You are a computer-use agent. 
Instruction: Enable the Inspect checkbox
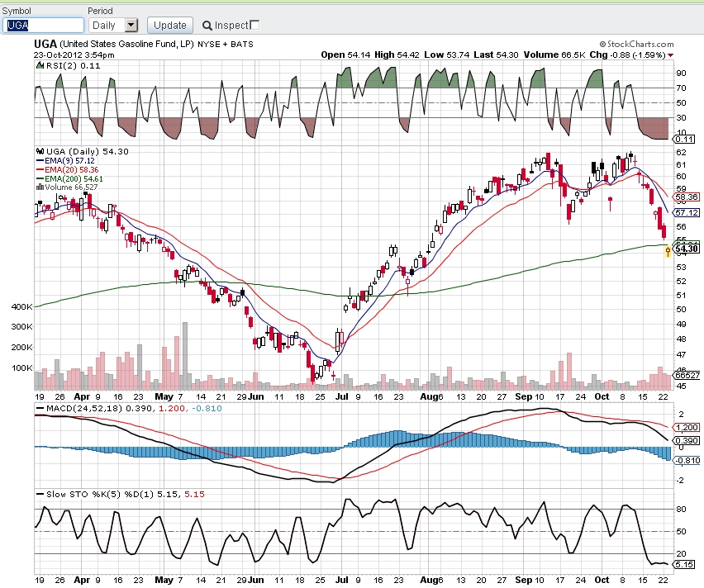254,25
